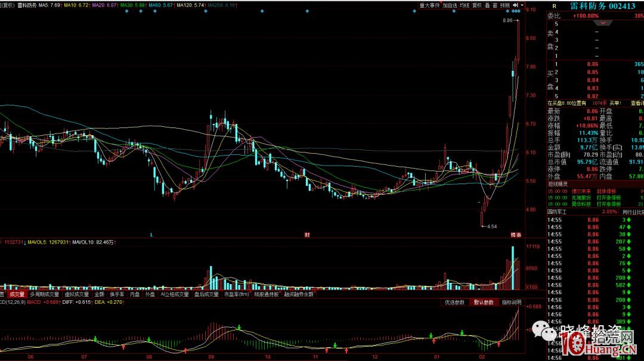The image size is (644, 361).
Task: Select the 内盘 indicator tab
Action: point(135,294)
